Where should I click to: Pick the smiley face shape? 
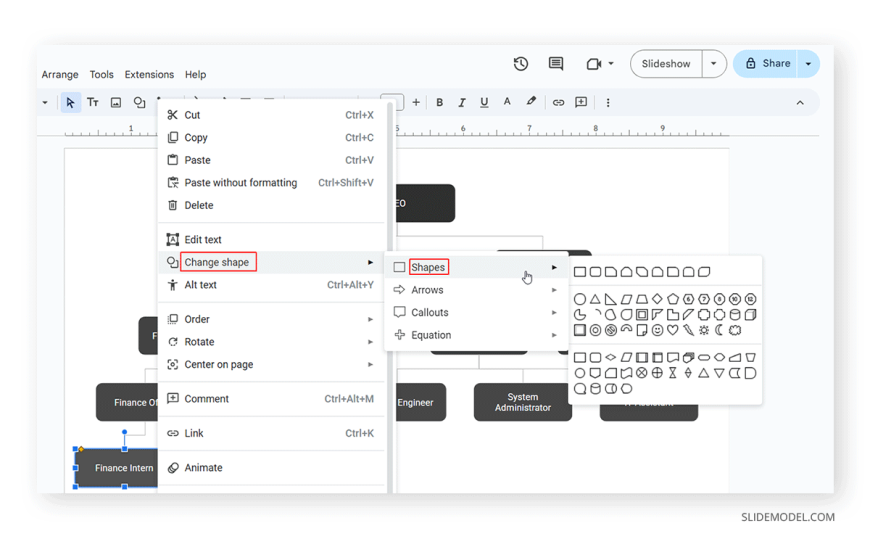coord(657,330)
